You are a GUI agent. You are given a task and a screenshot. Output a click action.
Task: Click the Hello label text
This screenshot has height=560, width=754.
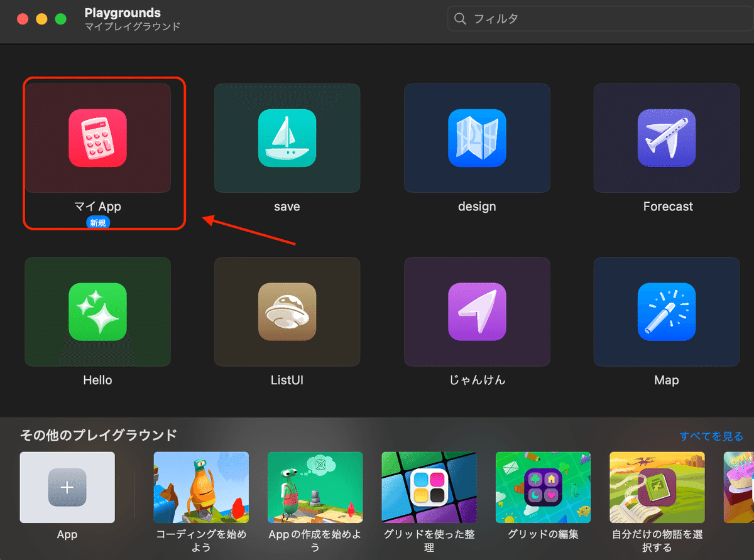coord(97,380)
